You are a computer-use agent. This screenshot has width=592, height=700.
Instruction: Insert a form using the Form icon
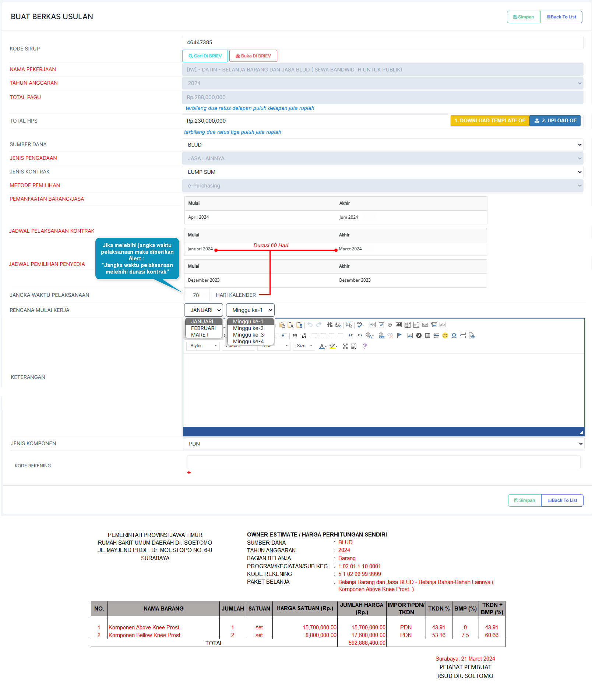(373, 325)
